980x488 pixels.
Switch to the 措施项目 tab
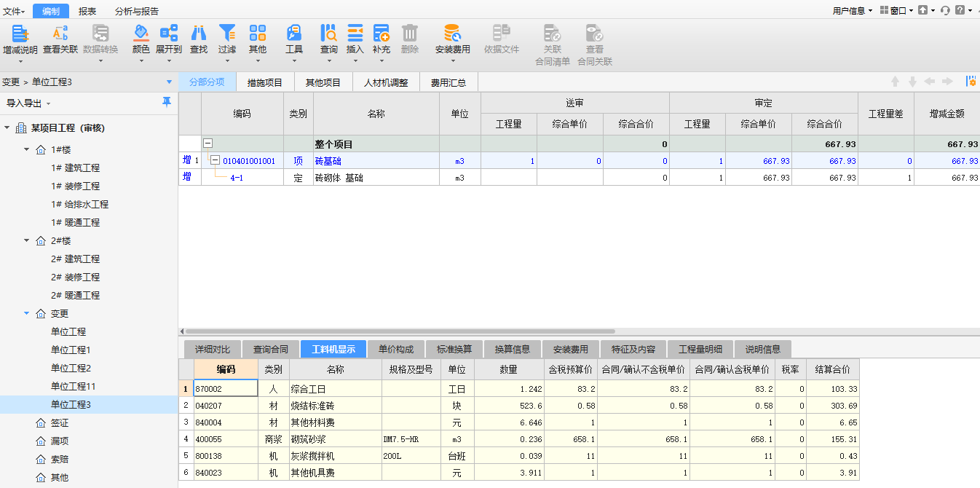pyautogui.click(x=264, y=82)
